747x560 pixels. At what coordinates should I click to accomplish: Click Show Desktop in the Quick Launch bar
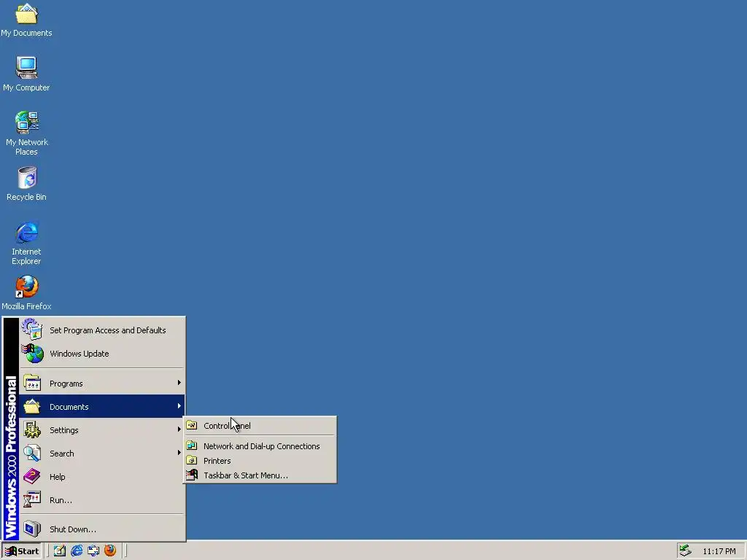(60, 551)
